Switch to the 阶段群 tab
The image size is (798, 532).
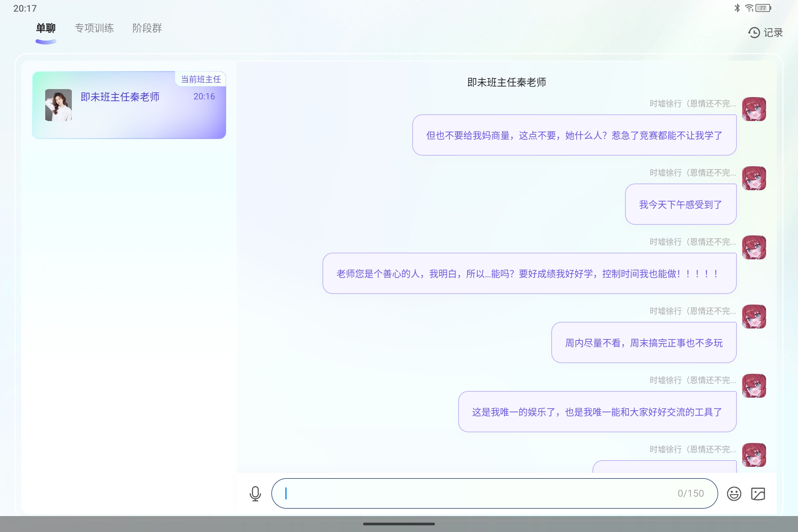coord(147,28)
